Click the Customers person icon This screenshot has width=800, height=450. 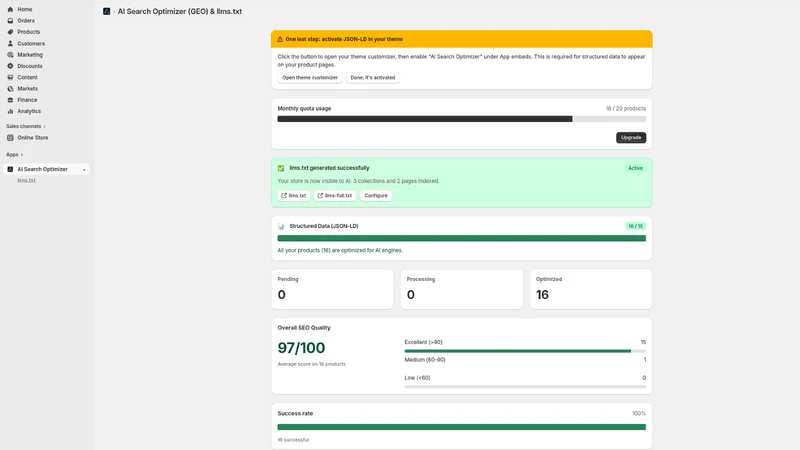point(10,43)
